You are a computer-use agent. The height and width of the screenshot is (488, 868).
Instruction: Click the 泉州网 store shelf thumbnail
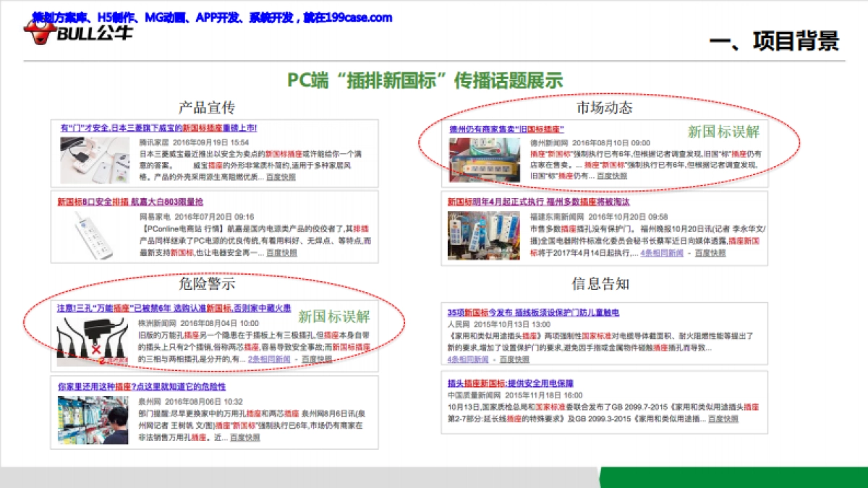94,417
